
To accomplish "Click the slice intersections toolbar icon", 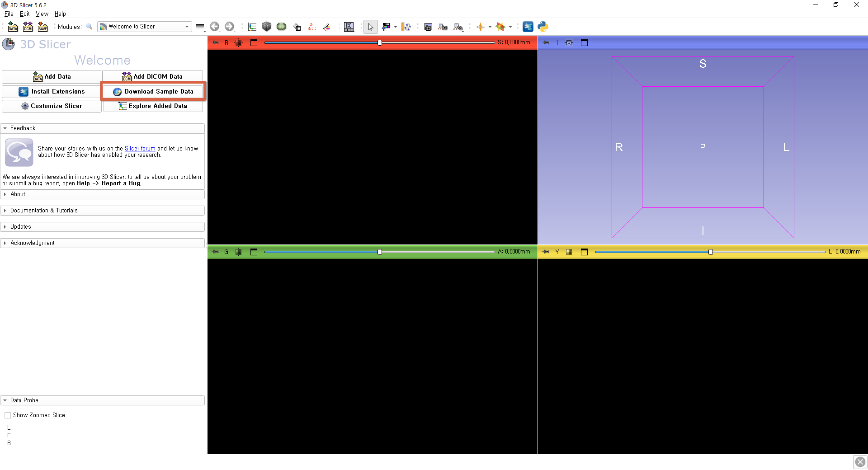I will click(500, 27).
